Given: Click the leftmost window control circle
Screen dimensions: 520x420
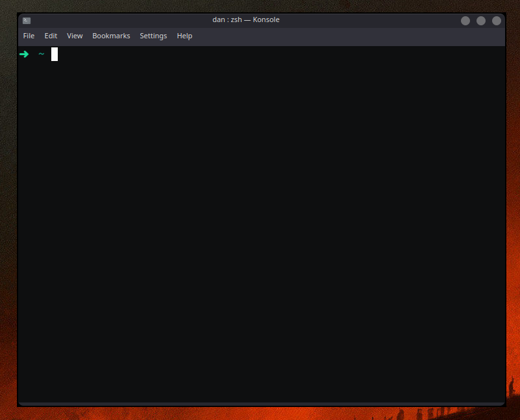Looking at the screenshot, I should pos(465,20).
